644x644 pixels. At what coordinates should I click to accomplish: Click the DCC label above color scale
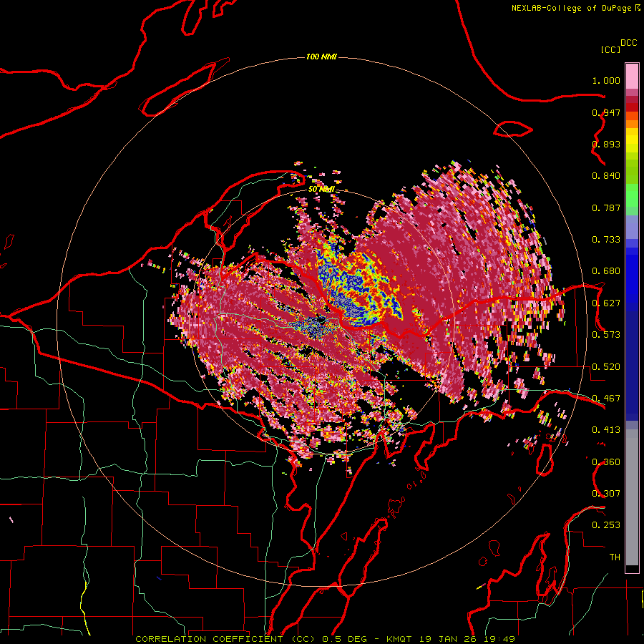(x=628, y=43)
